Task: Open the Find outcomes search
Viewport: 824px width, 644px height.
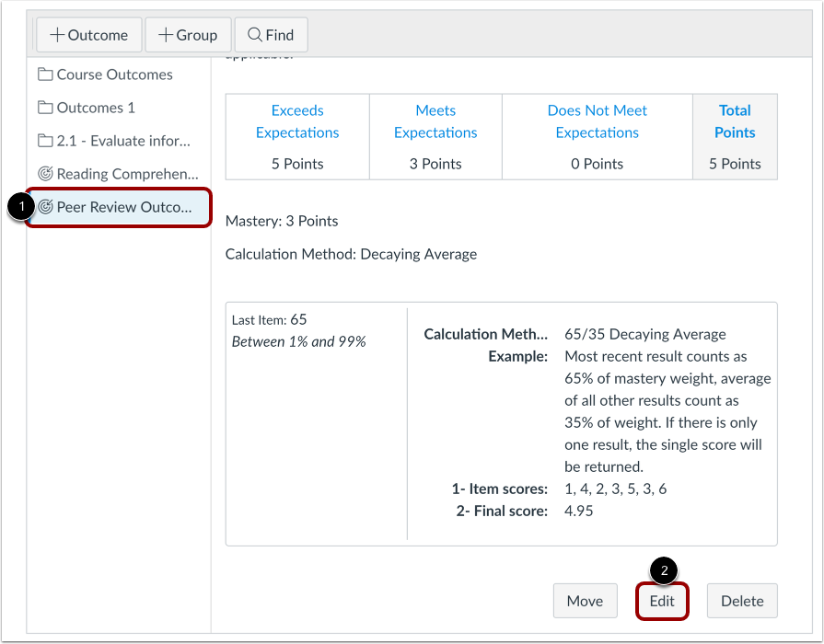Action: click(272, 35)
